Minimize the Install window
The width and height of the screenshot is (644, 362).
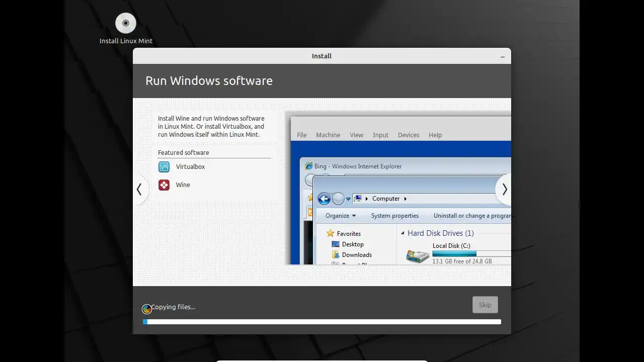(502, 56)
